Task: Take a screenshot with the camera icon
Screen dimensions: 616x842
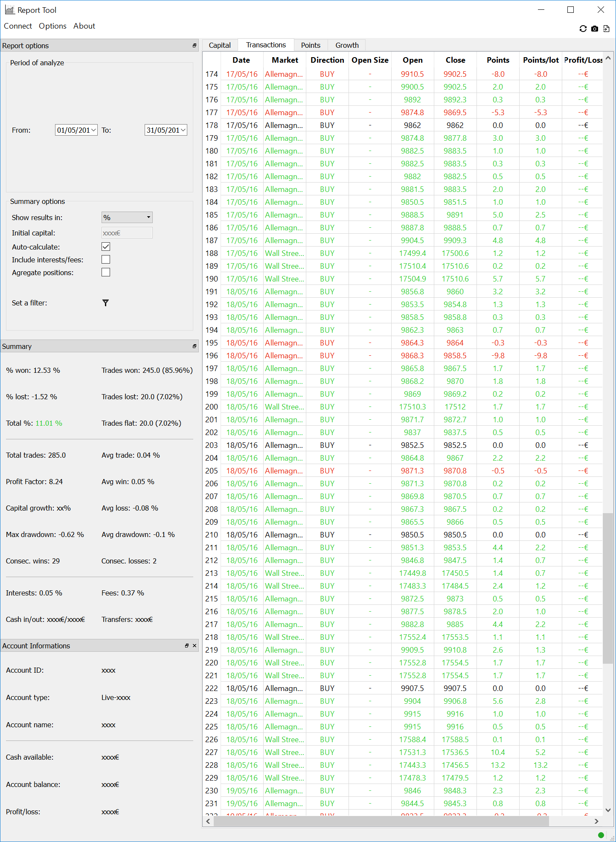Action: click(x=595, y=29)
